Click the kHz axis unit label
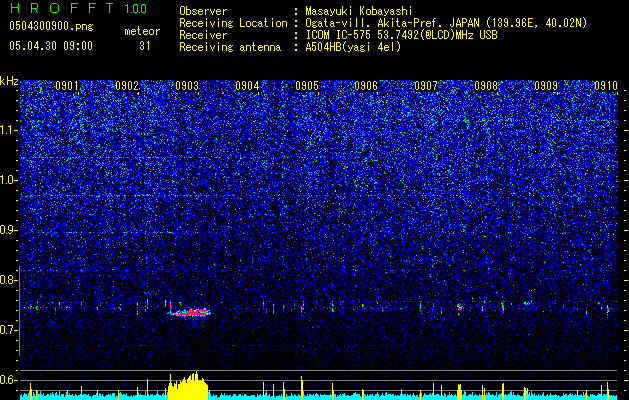Viewport: 629px width, 400px height. click(x=10, y=81)
